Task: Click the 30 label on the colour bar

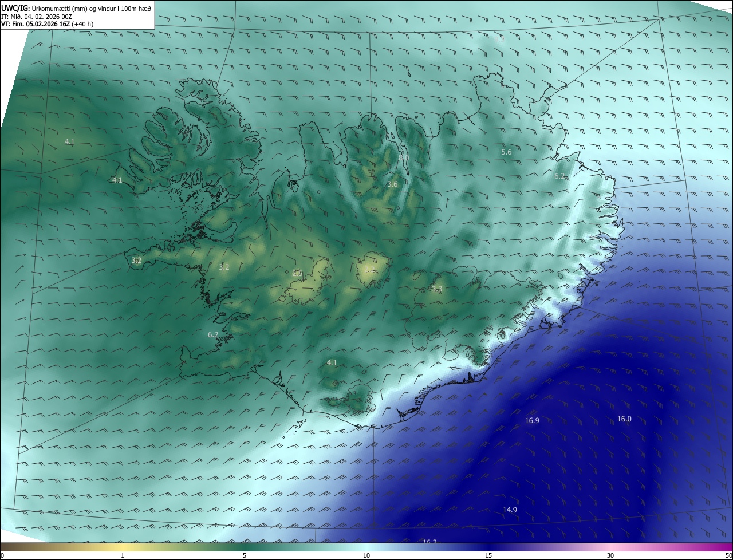Action: click(610, 555)
